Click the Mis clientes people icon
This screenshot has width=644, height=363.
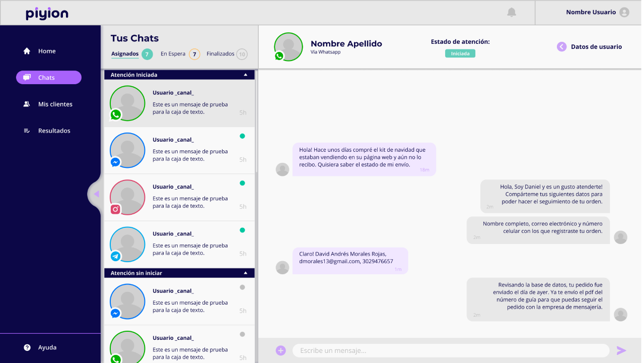click(27, 104)
